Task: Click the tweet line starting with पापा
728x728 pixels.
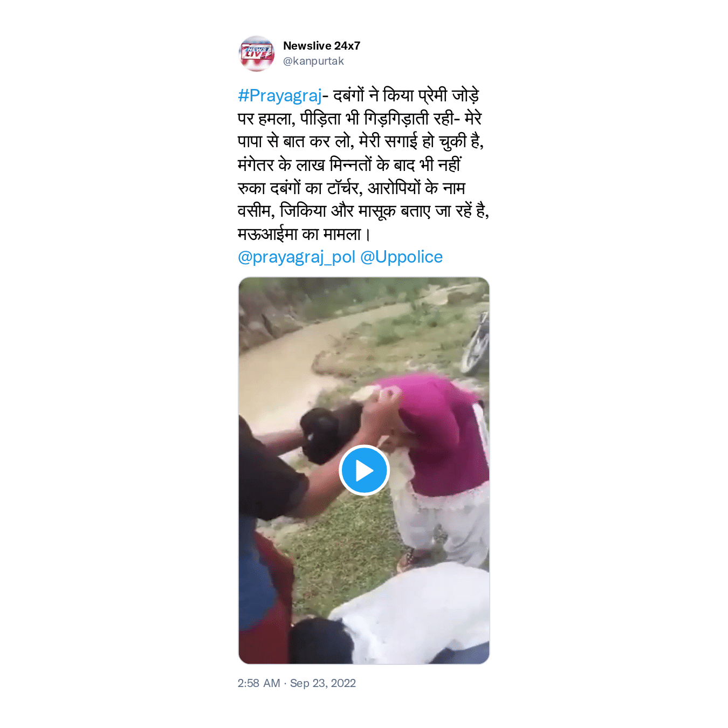Action: coord(361,141)
